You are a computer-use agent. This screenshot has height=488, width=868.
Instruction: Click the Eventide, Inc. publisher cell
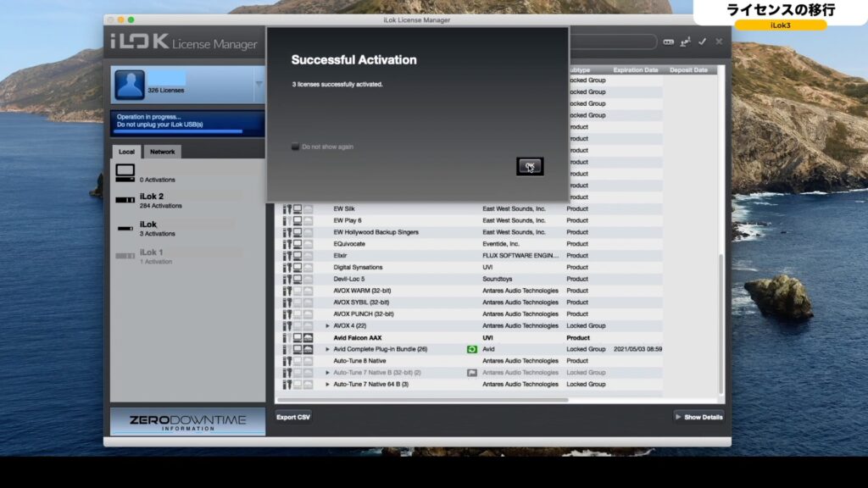click(x=501, y=244)
